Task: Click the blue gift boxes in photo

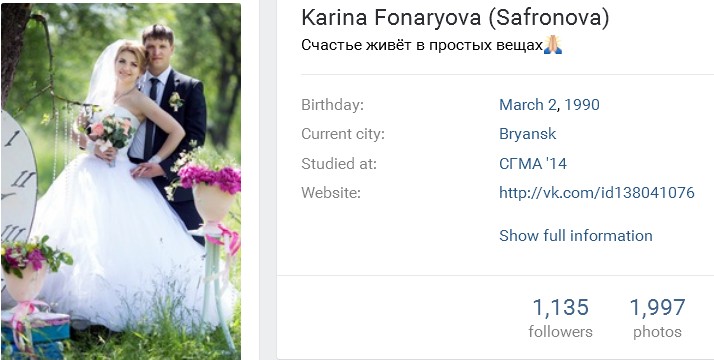Action: [x=34, y=335]
